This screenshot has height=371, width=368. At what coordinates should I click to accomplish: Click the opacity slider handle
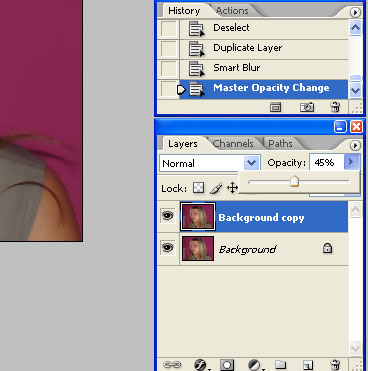(x=294, y=182)
